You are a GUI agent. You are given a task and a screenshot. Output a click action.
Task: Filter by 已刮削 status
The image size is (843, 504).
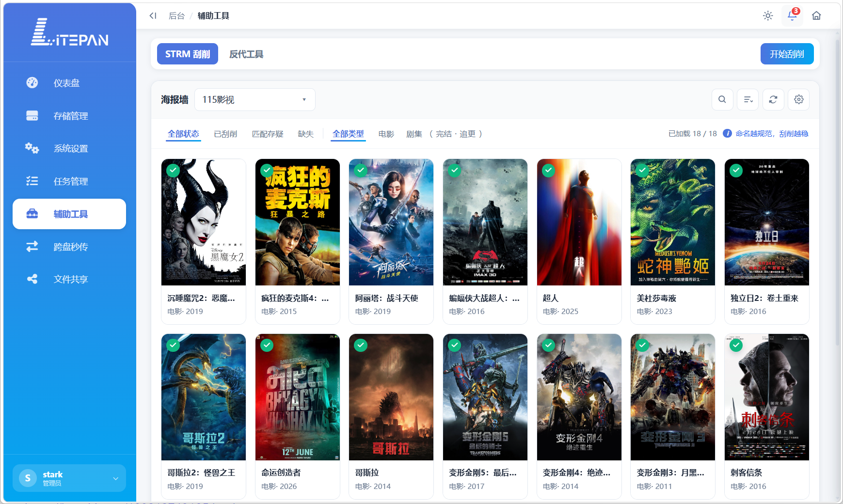coord(225,134)
